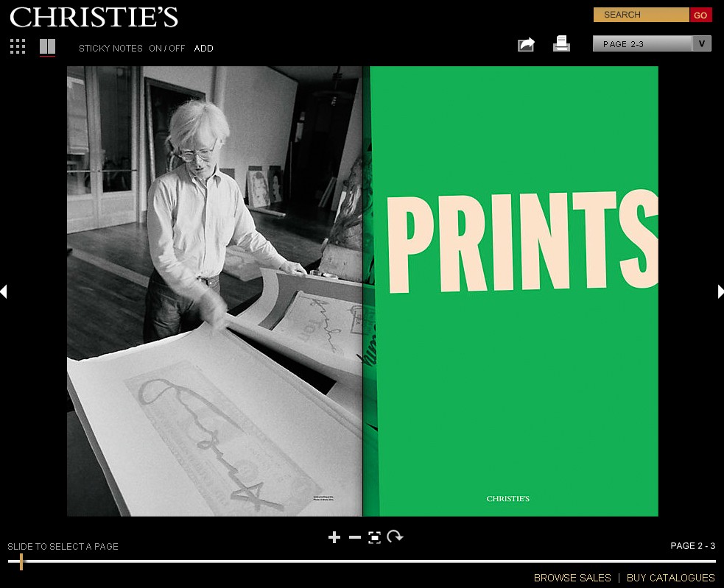This screenshot has width=724, height=588.
Task: Click the red GO search button
Action: pyautogui.click(x=700, y=15)
